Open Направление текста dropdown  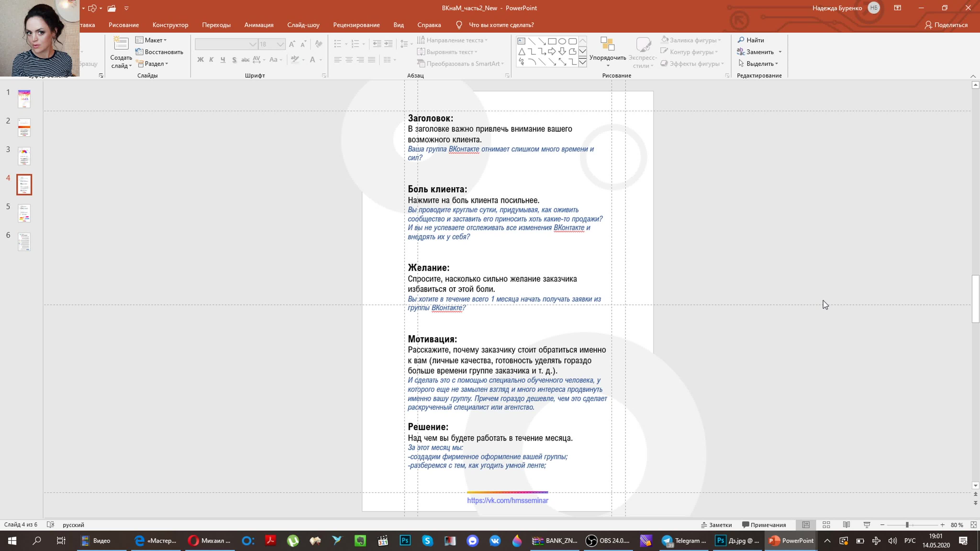(x=452, y=40)
